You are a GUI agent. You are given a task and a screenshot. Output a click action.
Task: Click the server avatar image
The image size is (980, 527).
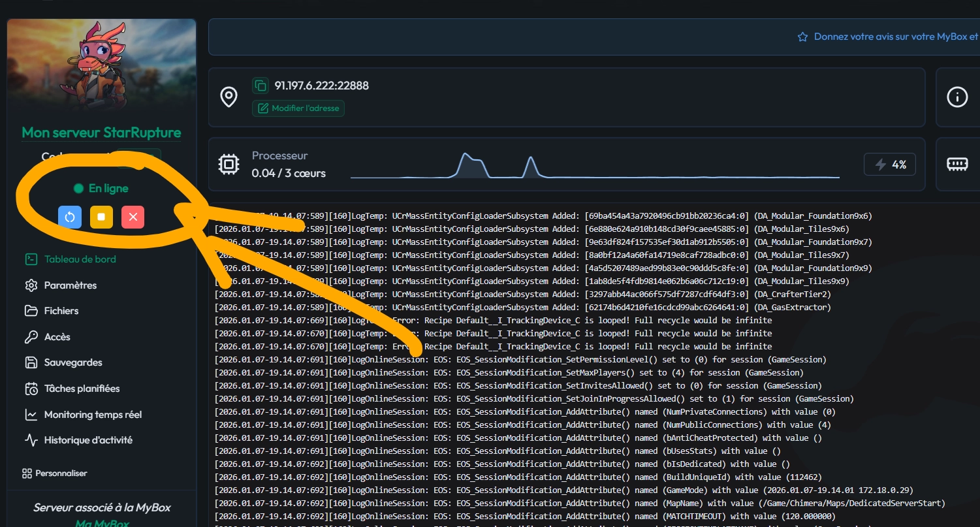click(x=101, y=65)
